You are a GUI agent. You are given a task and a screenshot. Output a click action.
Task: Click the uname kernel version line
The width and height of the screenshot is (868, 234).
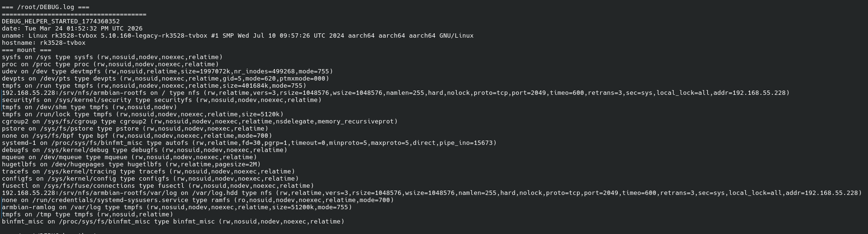(x=237, y=36)
